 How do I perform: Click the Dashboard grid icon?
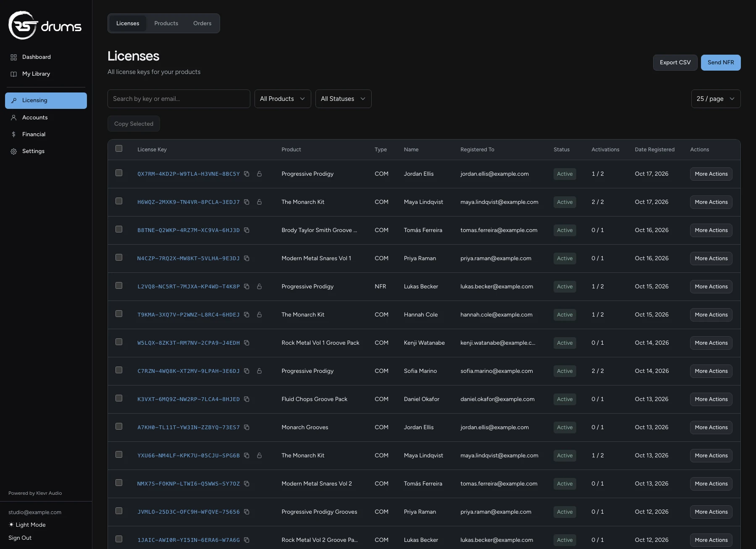pos(13,57)
